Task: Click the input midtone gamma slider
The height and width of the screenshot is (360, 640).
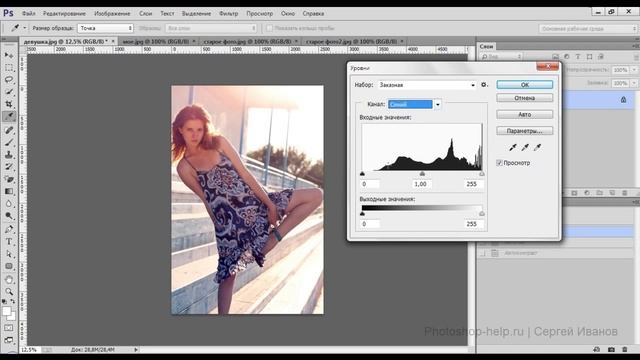Action: (422, 173)
